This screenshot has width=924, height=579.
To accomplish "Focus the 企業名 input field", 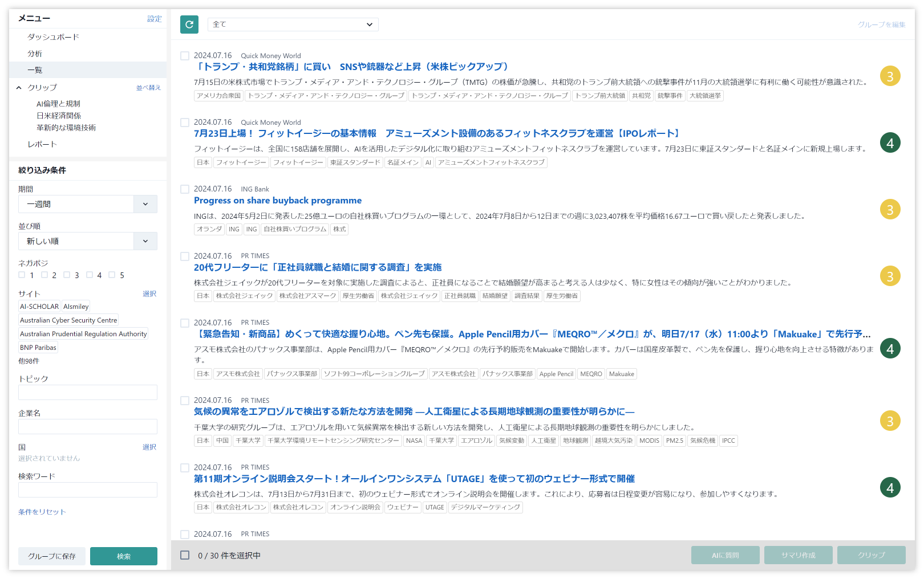I will [x=88, y=427].
